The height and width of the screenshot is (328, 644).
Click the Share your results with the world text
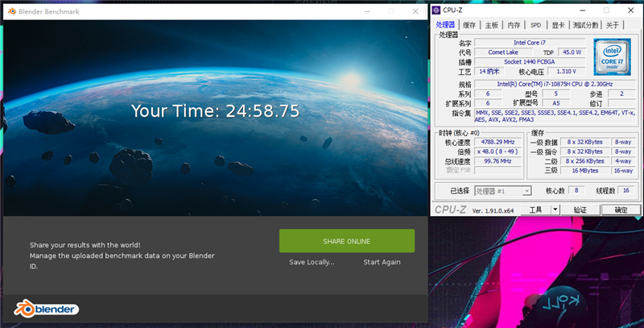pyautogui.click(x=85, y=245)
